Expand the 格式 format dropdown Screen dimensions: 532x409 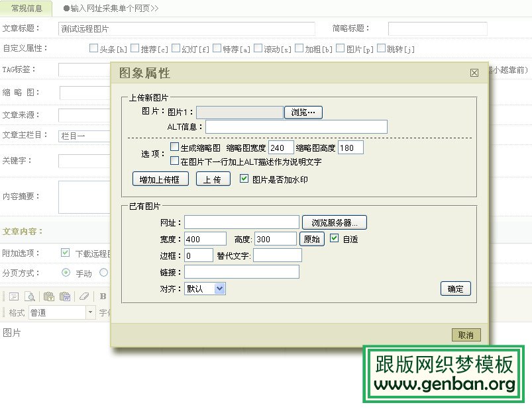coord(90,313)
